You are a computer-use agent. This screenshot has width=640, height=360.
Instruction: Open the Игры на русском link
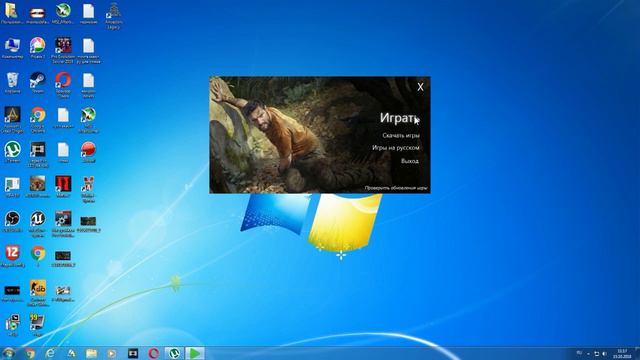(x=396, y=148)
